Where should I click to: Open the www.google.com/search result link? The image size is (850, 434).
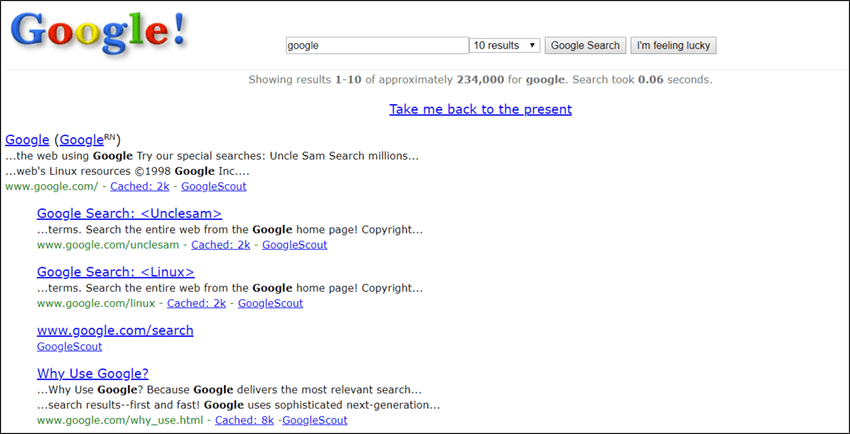point(115,331)
